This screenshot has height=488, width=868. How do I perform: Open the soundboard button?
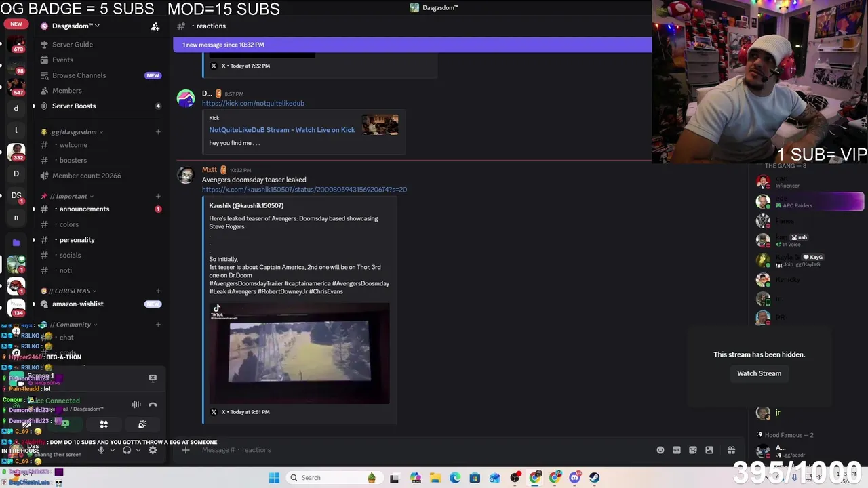coord(142,424)
